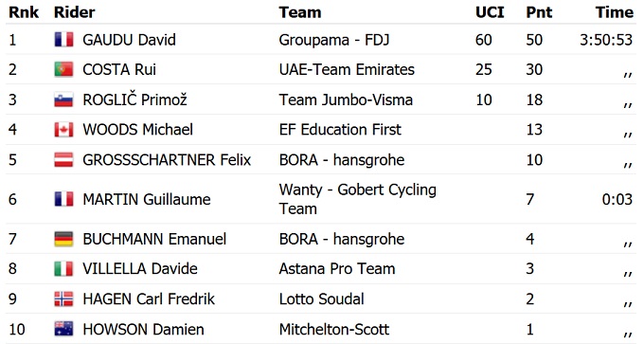The image size is (644, 344).
Task: Click the UCI column header
Action: [490, 12]
